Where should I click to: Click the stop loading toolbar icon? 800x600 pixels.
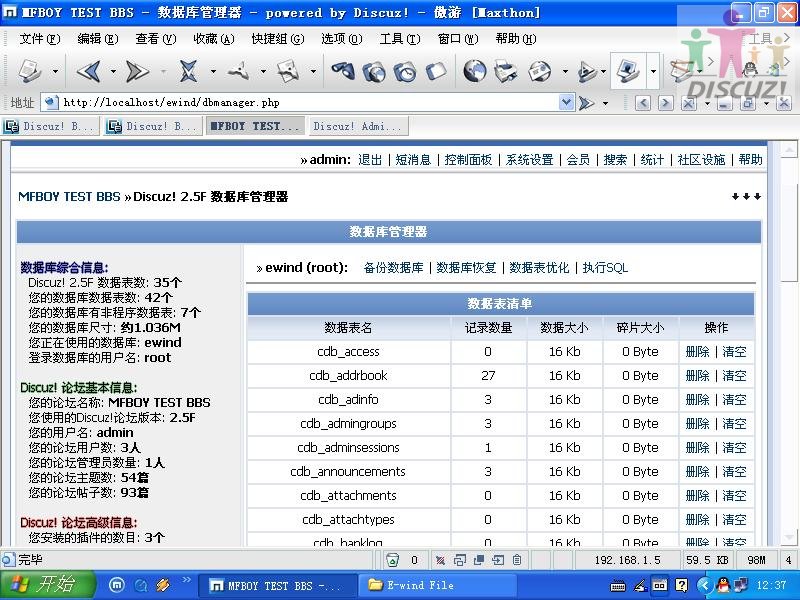(x=188, y=71)
